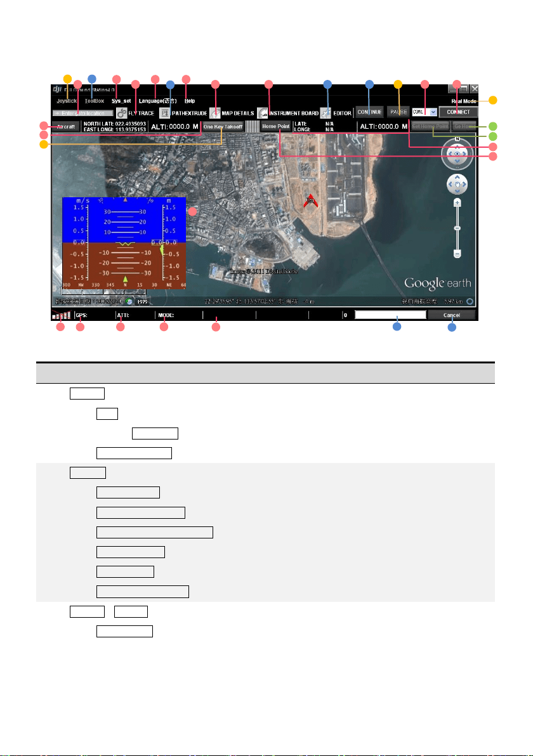Click the CONNECT button

(x=458, y=112)
